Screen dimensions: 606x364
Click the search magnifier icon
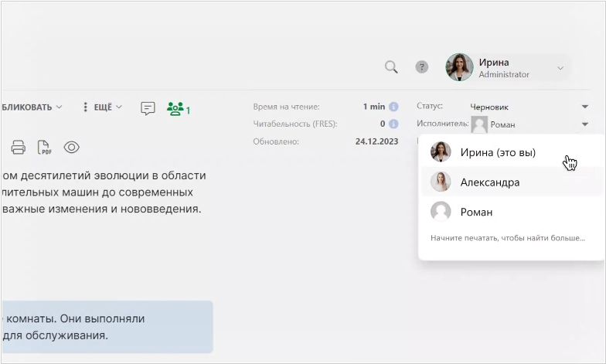[391, 67]
